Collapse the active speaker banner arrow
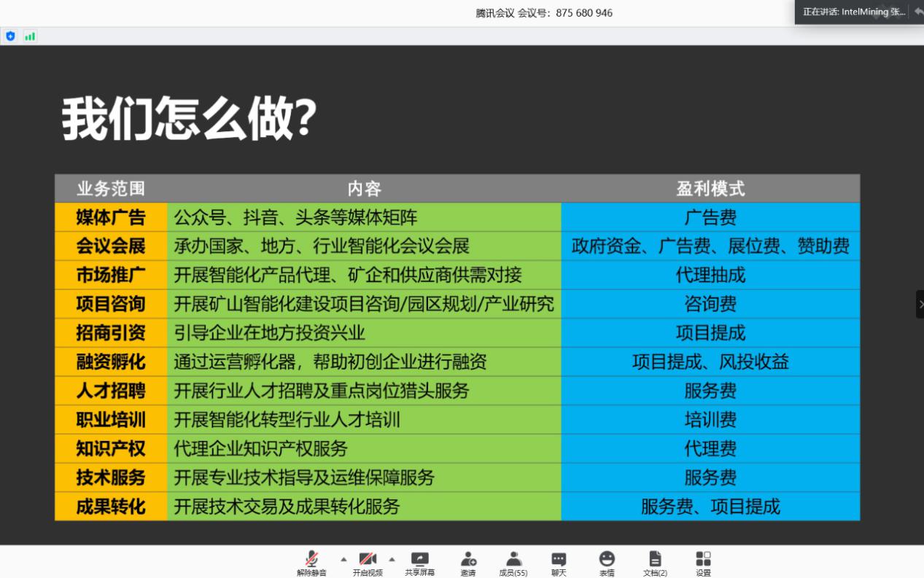The height and width of the screenshot is (578, 924). tap(917, 12)
